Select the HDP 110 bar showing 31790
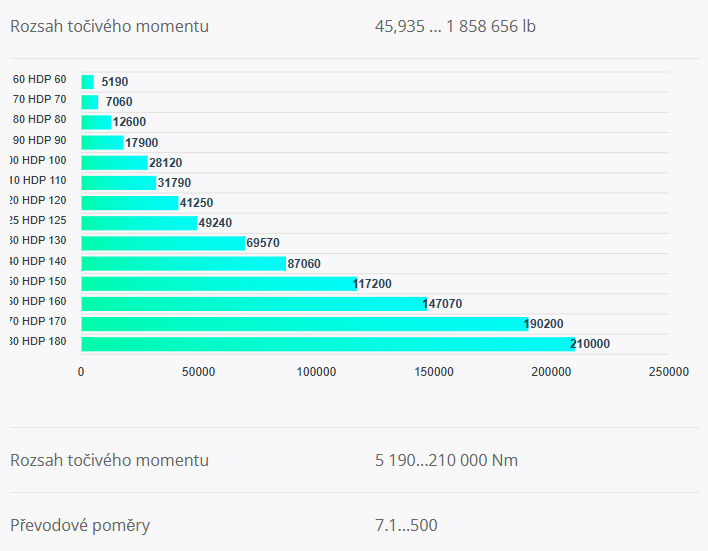The image size is (708, 551). pos(119,182)
